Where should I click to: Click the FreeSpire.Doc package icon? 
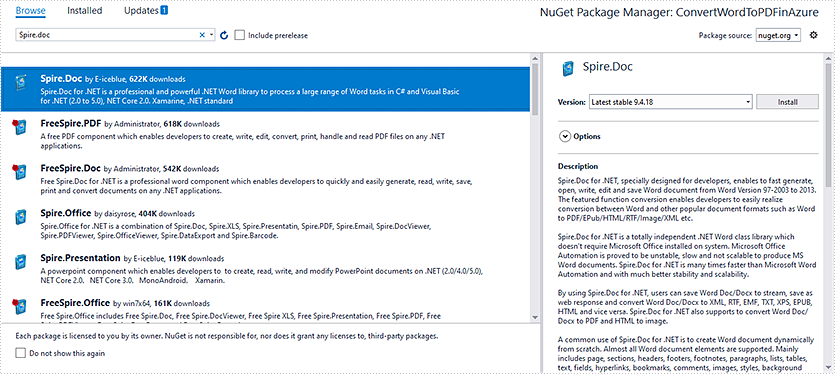click(20, 172)
